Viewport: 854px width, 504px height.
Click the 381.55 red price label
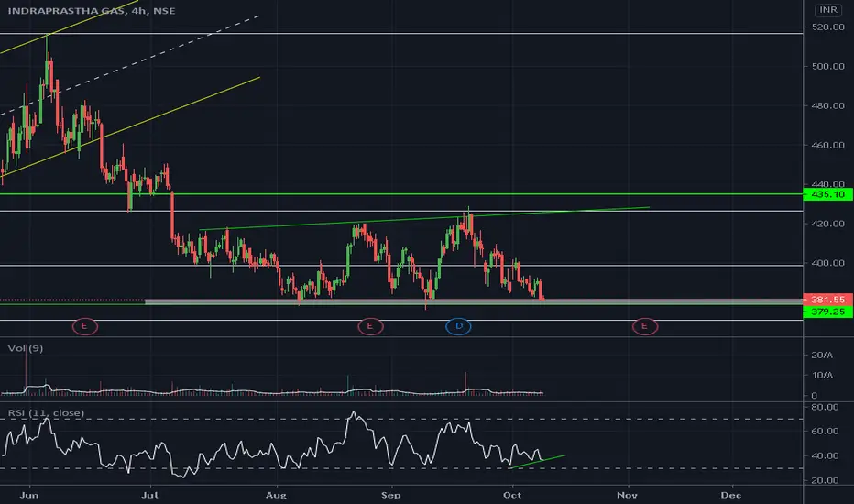(x=827, y=300)
